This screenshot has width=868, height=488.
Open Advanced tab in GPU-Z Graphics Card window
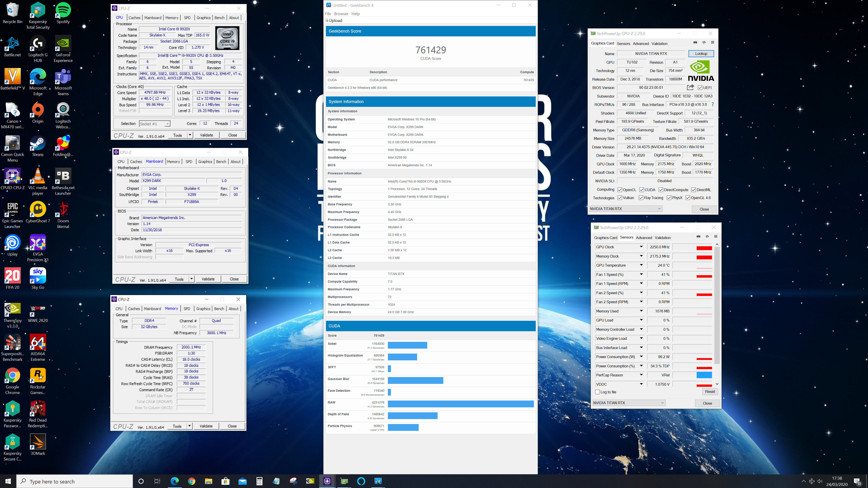coord(641,43)
